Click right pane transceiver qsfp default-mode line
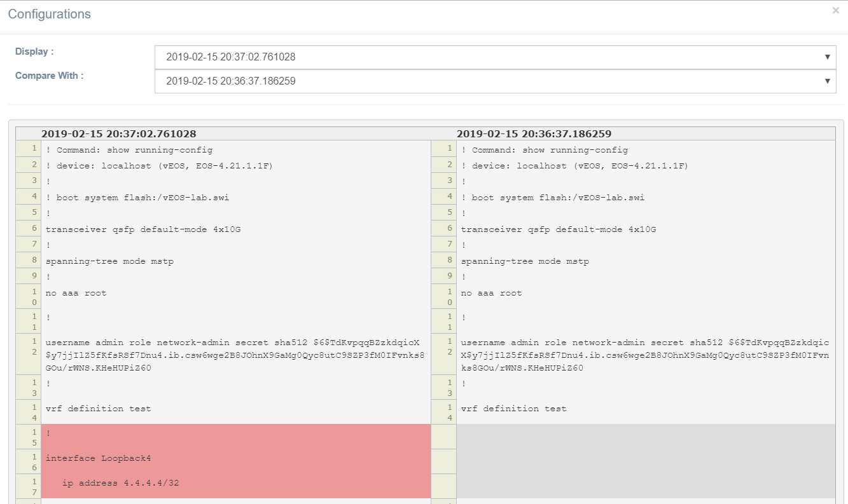848x504 pixels. coord(559,229)
